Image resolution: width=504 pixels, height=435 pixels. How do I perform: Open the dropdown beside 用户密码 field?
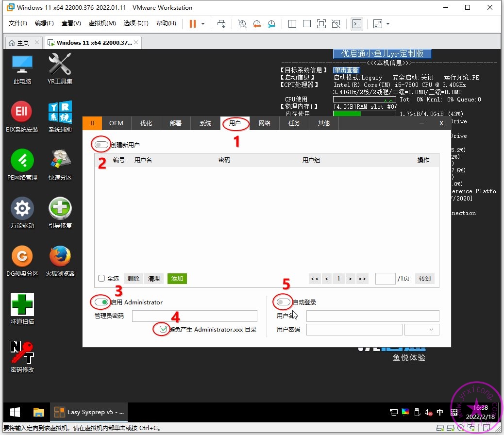pyautogui.click(x=422, y=330)
